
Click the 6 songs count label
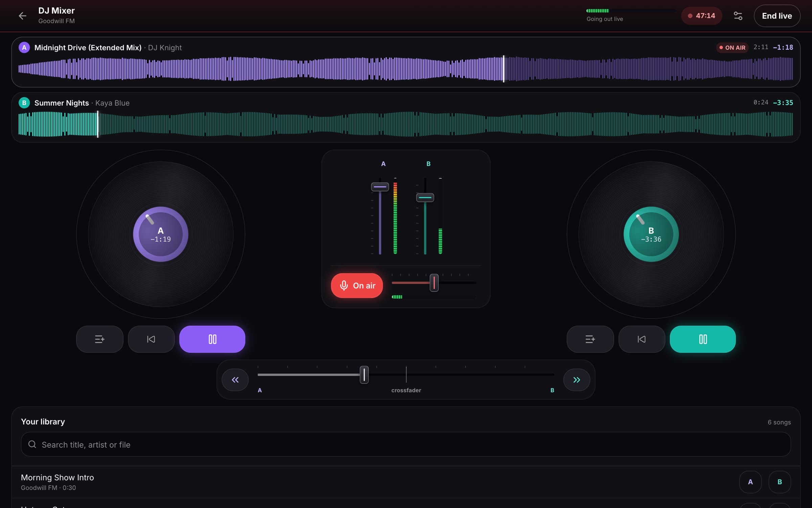[779, 422]
